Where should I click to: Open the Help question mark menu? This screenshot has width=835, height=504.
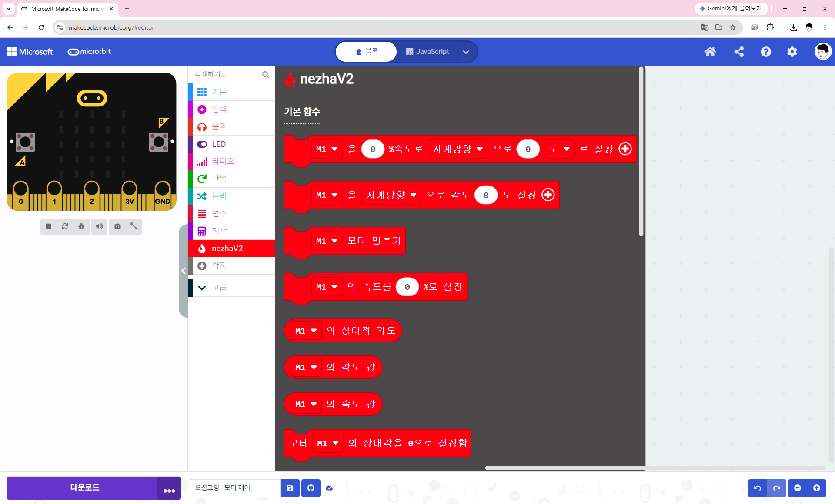pyautogui.click(x=766, y=52)
